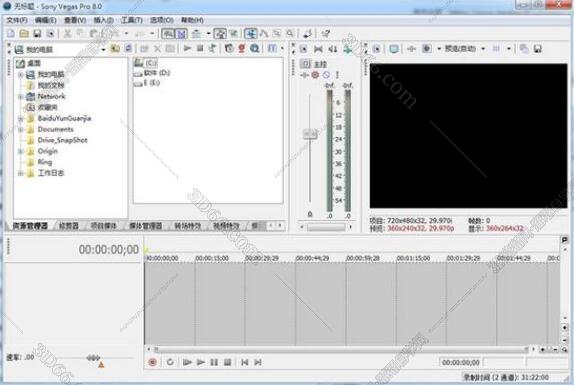Click the Views icon in explorer toolbar

(273, 48)
